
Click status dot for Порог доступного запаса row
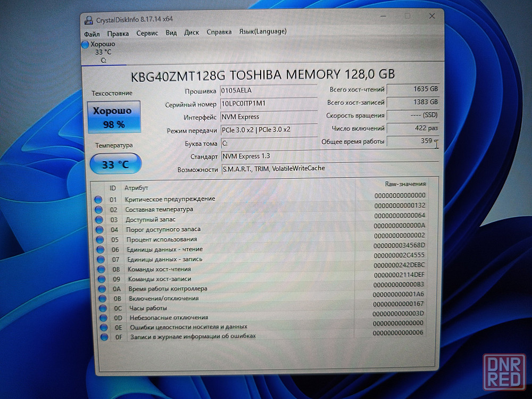tap(99, 230)
